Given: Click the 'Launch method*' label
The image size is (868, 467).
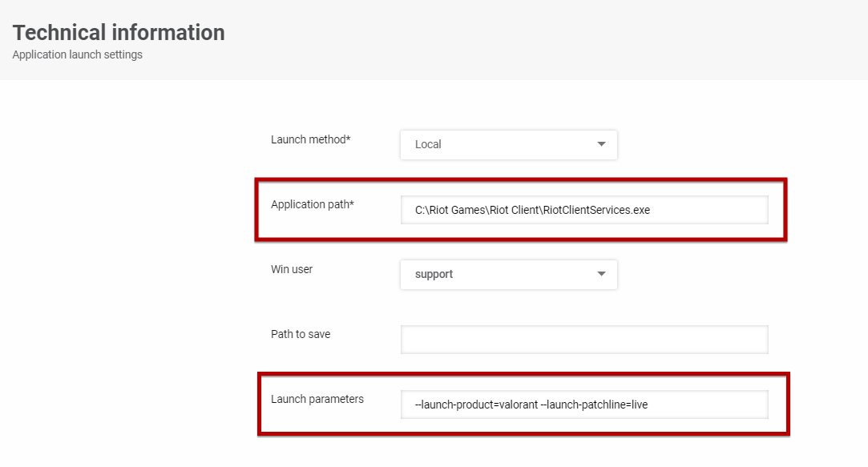Looking at the screenshot, I should [311, 139].
